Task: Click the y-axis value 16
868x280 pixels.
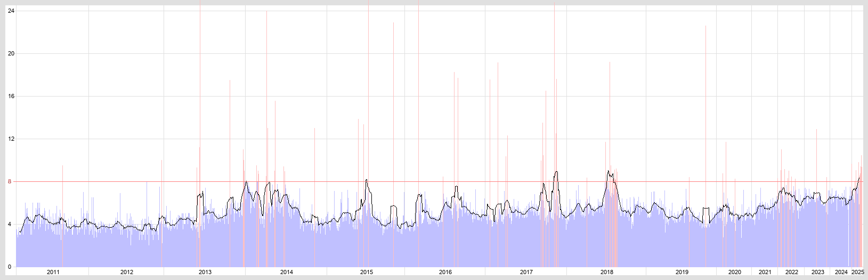Action: pyautogui.click(x=11, y=96)
